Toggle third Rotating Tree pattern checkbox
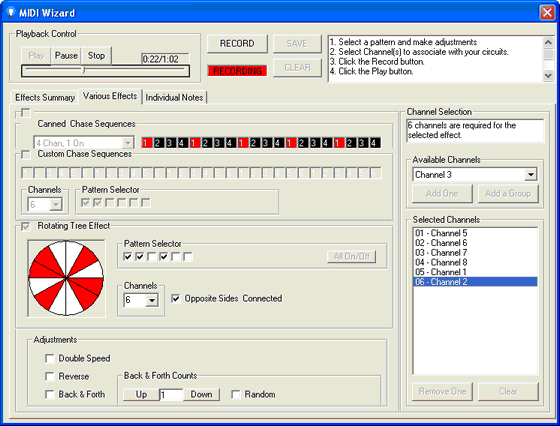The image size is (560, 426). pos(152,257)
